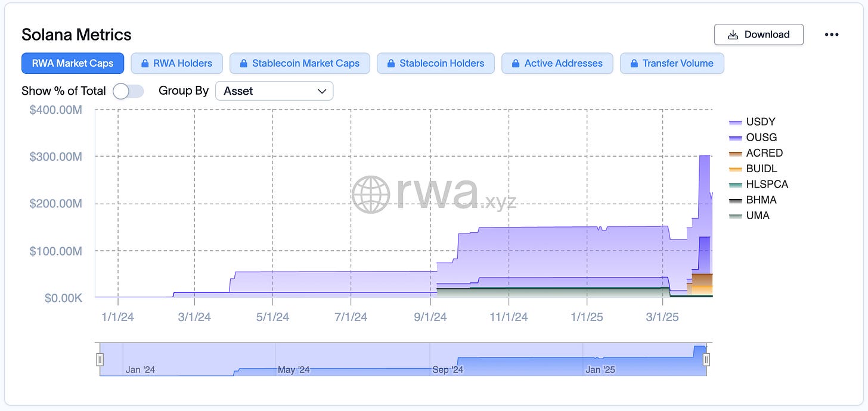This screenshot has height=411, width=868.
Task: Click the UMA legend color swatch
Action: coord(735,216)
